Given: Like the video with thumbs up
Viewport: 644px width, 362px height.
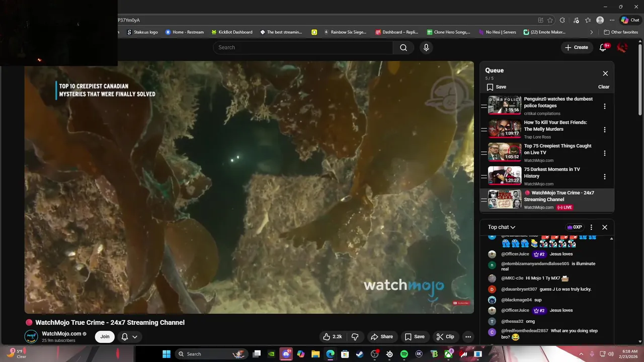Looking at the screenshot, I should click(332, 337).
